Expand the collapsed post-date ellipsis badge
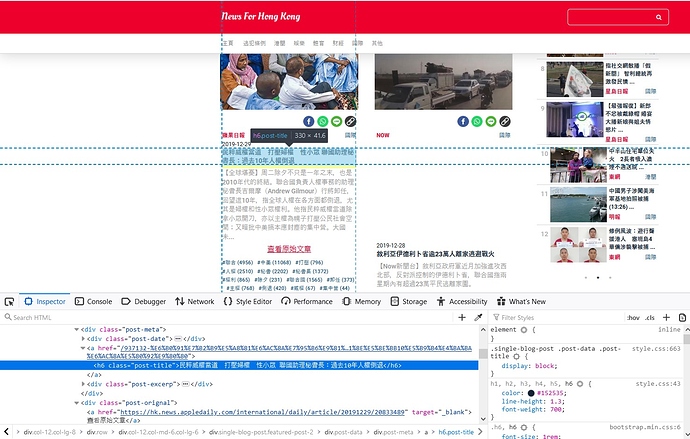 [178, 339]
